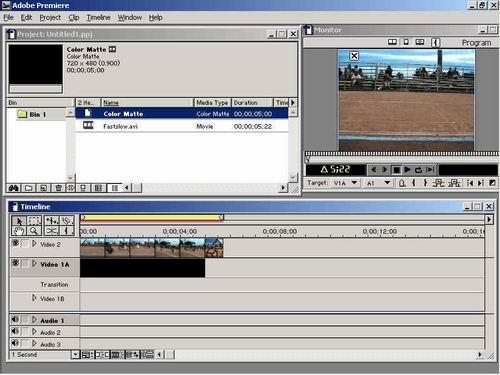Image resolution: width=500 pixels, height=375 pixels.
Task: Select the Selection arrow tool in Timeline
Action: tap(19, 221)
